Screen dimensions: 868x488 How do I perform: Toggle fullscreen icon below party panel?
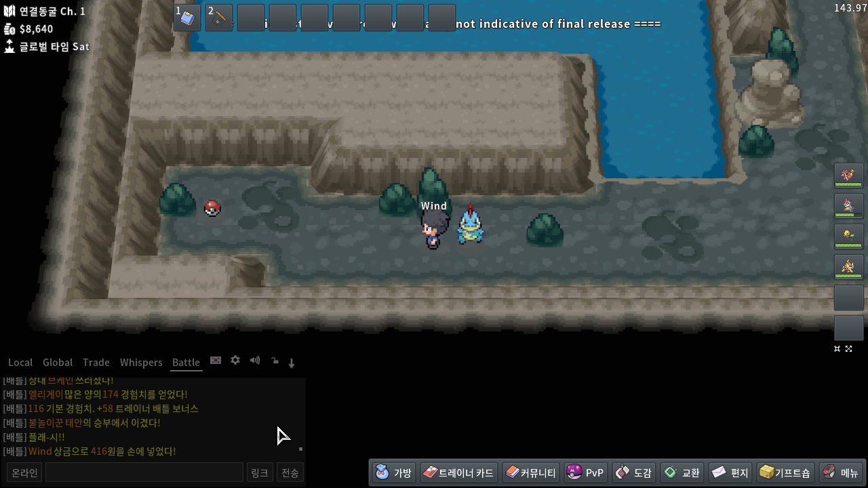848,349
